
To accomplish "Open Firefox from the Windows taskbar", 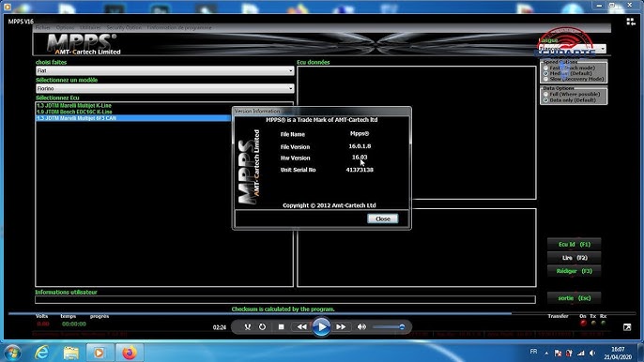I will click(x=129, y=353).
